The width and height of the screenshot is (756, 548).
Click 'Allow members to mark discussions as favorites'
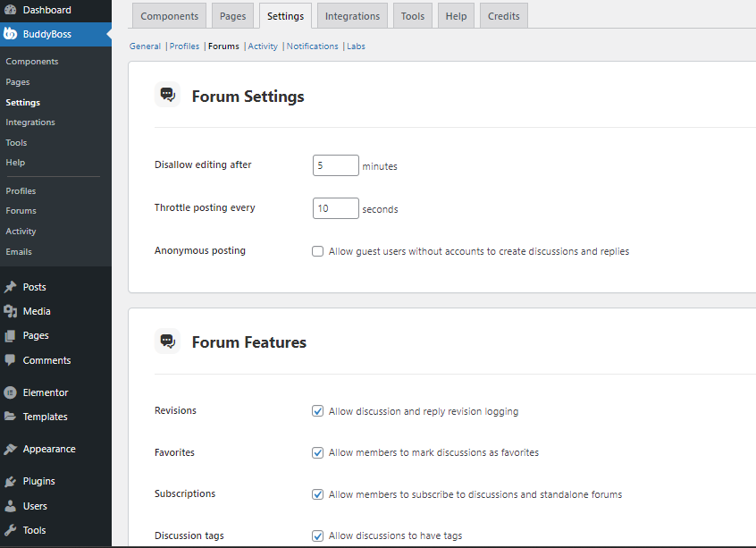click(x=433, y=452)
